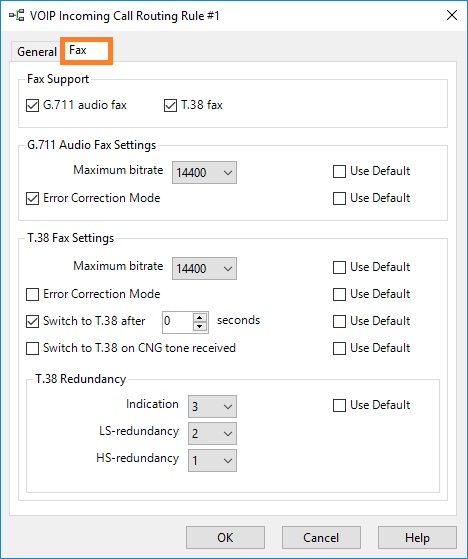The height and width of the screenshot is (559, 468).
Task: Click the routing rule title bar icon
Action: coord(17,16)
